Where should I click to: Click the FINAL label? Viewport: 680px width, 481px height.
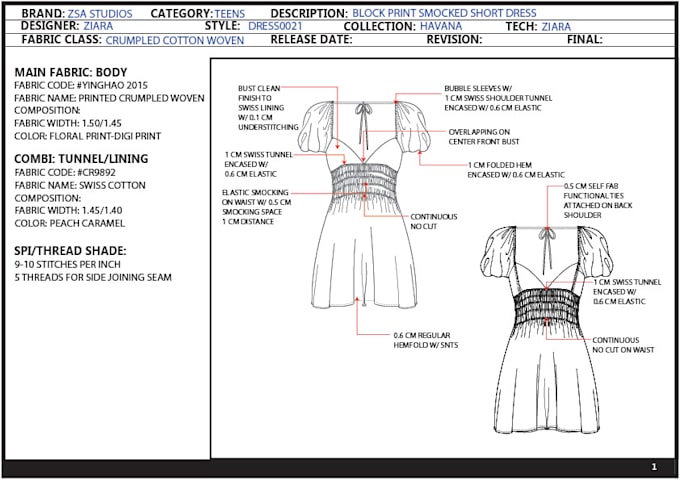(x=585, y=39)
